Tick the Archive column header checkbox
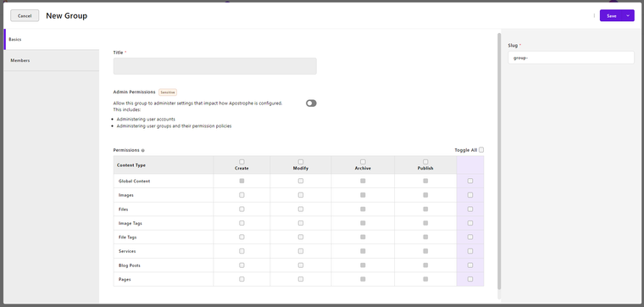The width and height of the screenshot is (644, 307). click(x=363, y=162)
